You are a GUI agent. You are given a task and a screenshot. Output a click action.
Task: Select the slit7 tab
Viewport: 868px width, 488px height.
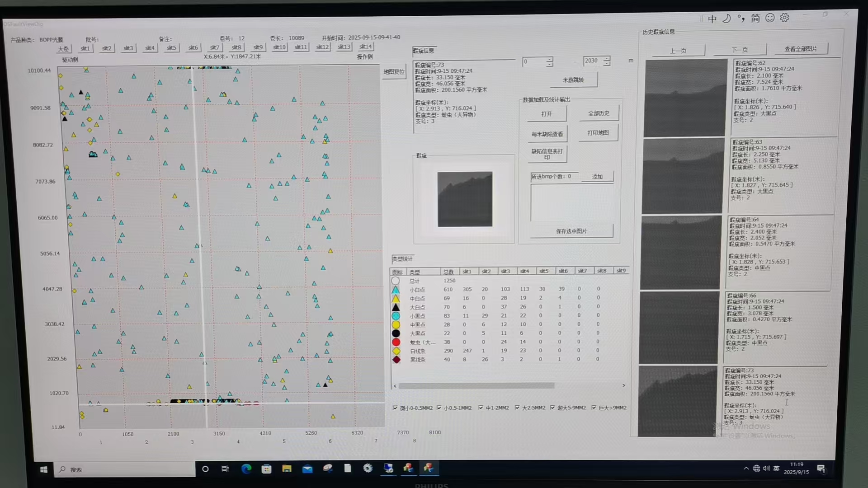pos(214,47)
